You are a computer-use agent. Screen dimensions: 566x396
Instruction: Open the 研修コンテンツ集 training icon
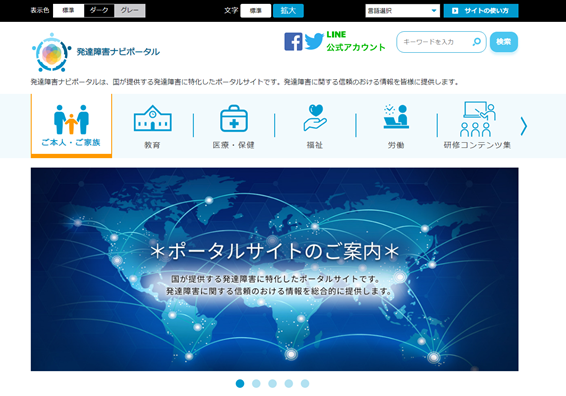[477, 119]
